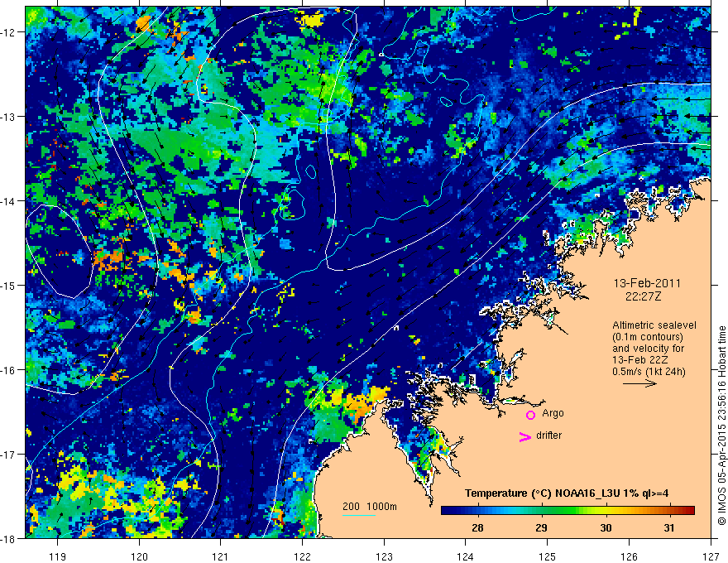Click latitude axis label -16
The width and height of the screenshot is (728, 563).
[9, 370]
